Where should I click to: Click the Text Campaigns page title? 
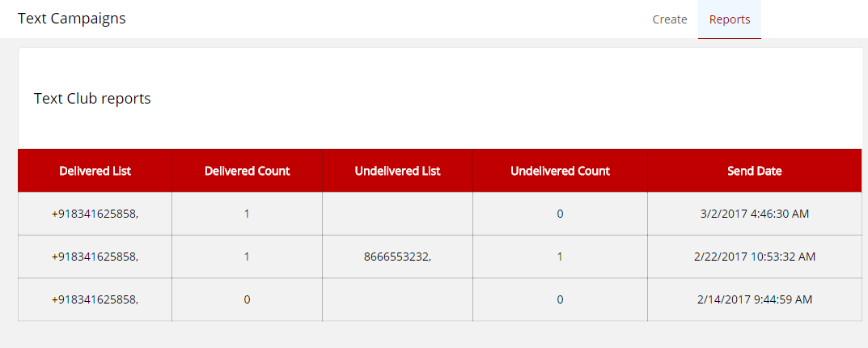[x=72, y=18]
